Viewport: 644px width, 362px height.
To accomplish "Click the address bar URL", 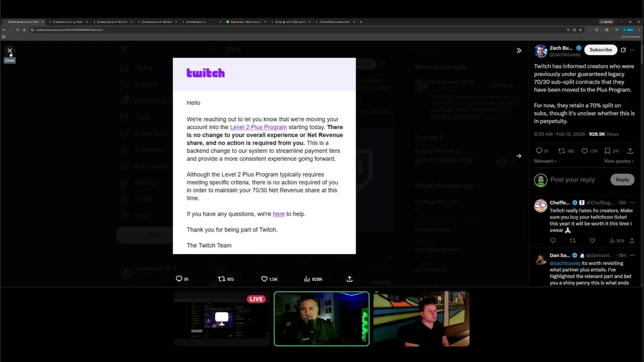I will [x=69, y=30].
